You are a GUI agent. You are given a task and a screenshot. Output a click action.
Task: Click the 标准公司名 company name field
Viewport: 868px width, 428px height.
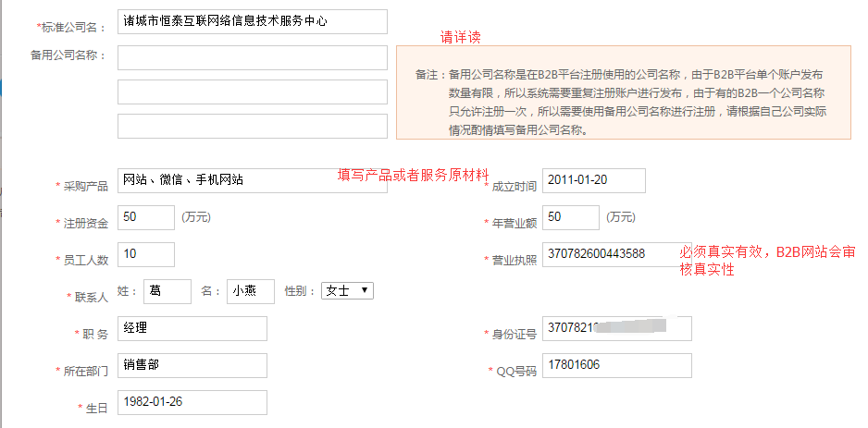click(x=252, y=21)
